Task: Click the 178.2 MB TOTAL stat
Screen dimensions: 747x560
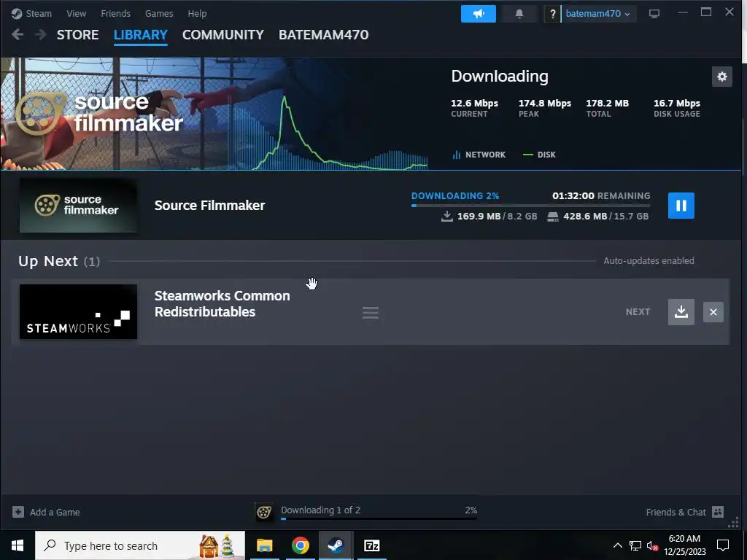Action: click(608, 108)
